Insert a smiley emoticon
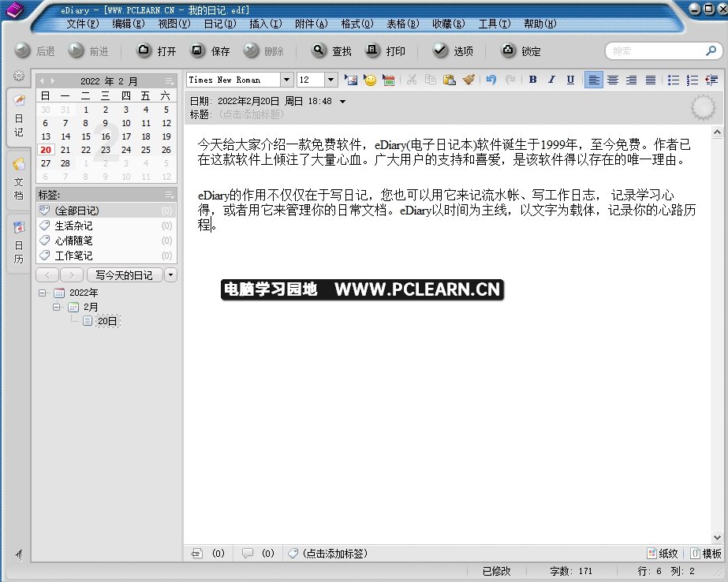The height and width of the screenshot is (582, 728). click(370, 80)
